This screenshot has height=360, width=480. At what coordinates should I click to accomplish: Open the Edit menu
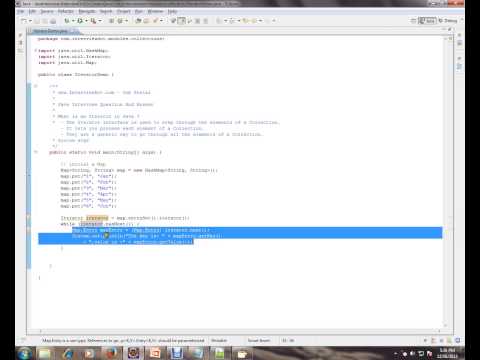tap(32, 11)
